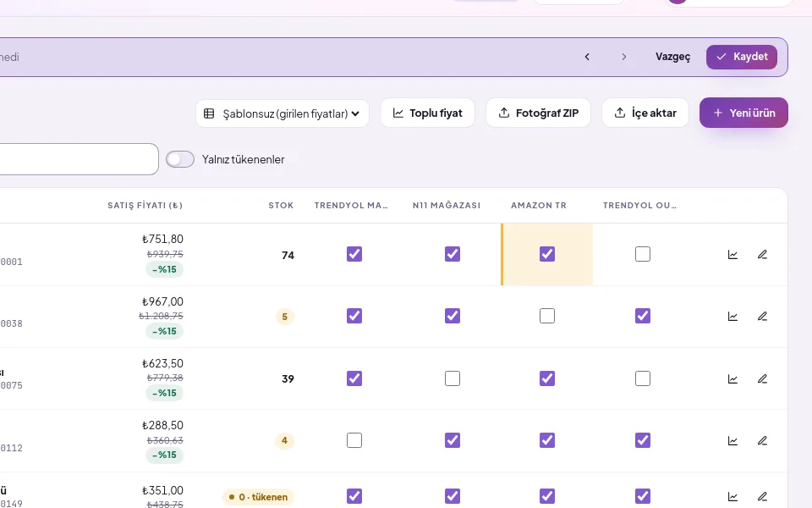Screen dimensions: 812x508
Task: Click the İçe aktar import button
Action: pos(645,113)
